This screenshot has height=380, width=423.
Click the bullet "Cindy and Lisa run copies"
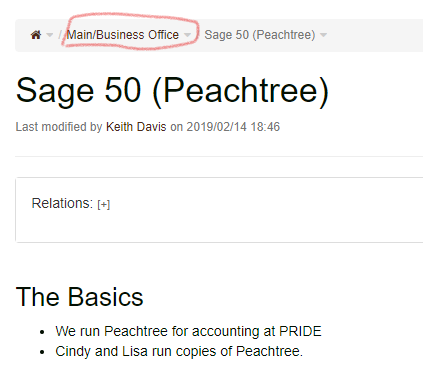(179, 351)
